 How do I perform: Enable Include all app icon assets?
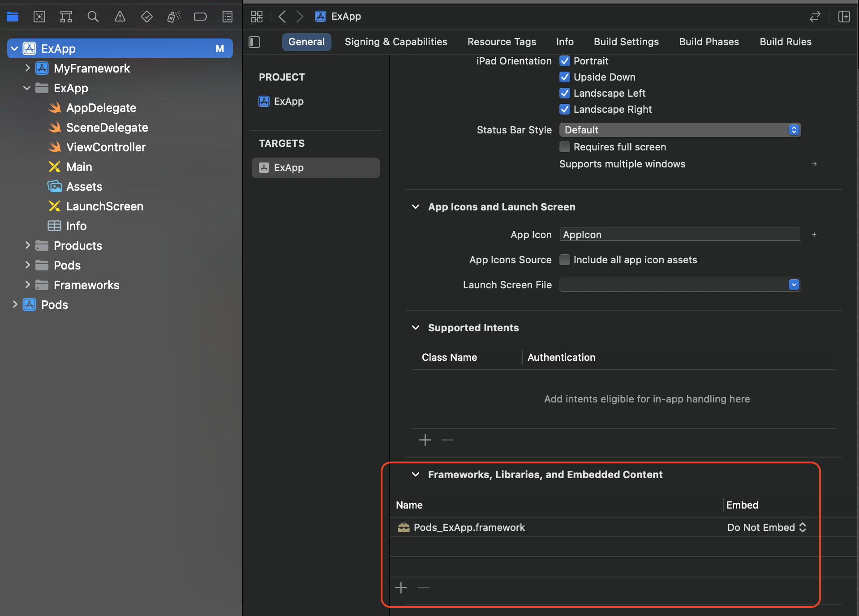click(x=565, y=260)
